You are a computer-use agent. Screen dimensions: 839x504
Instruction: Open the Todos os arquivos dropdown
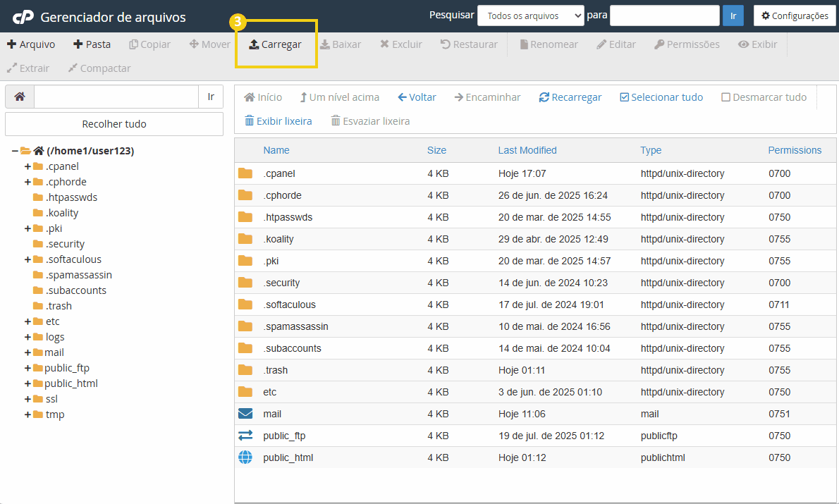530,16
